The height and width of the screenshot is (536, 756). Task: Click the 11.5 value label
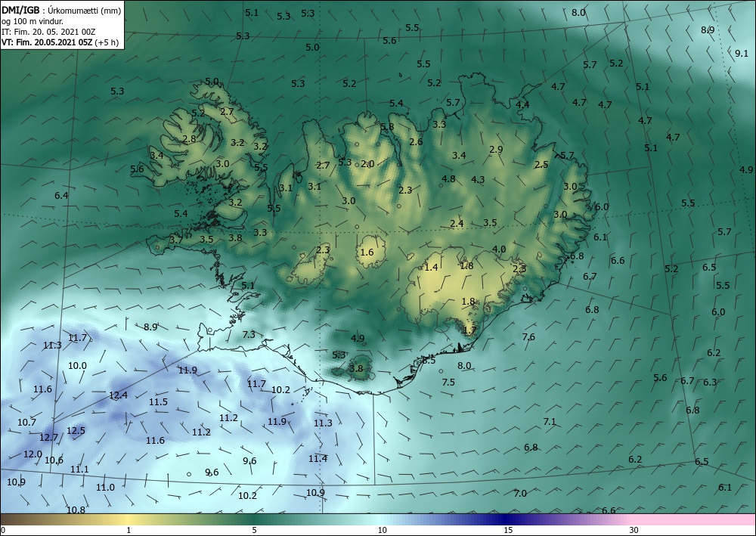(x=158, y=401)
